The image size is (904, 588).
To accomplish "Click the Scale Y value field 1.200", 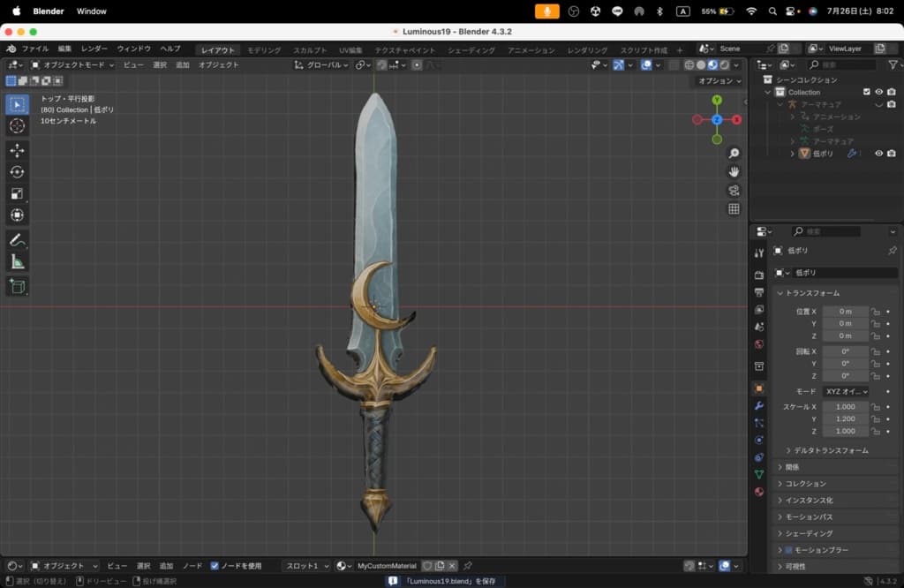I will click(x=845, y=418).
